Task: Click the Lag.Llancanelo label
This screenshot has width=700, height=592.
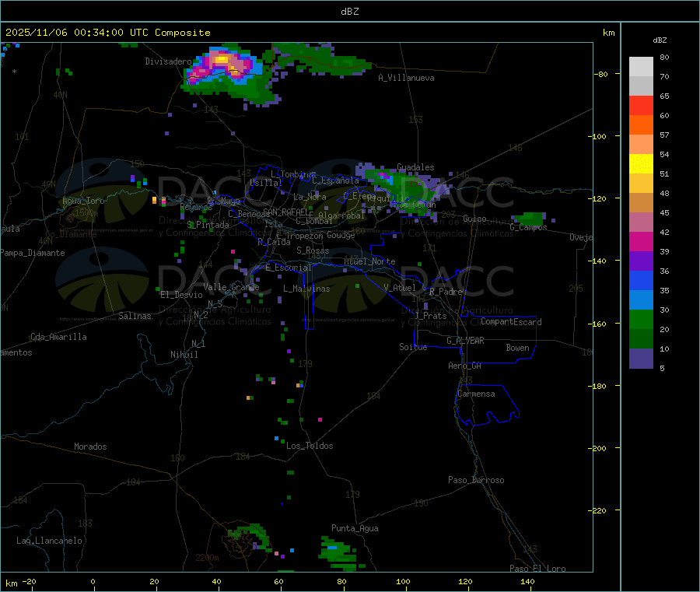Action: [49, 541]
